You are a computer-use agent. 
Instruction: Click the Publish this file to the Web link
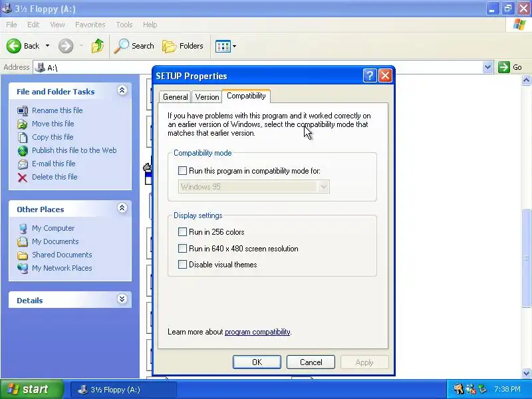[x=74, y=150]
